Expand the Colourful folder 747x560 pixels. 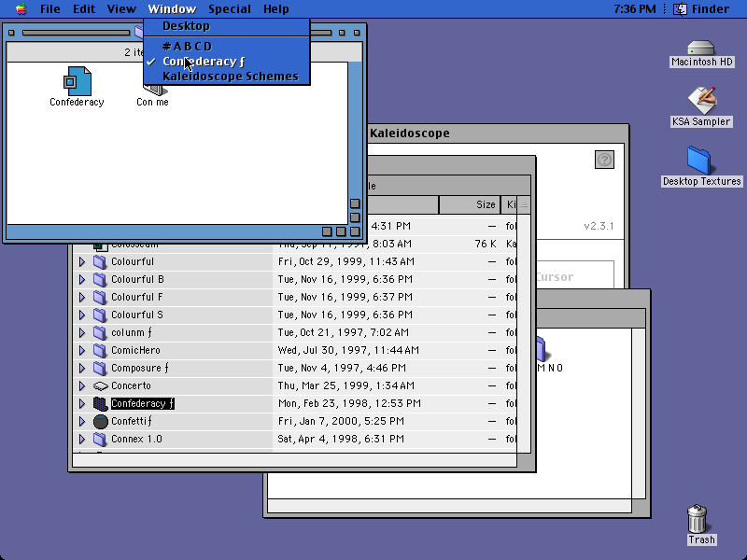tap(82, 261)
